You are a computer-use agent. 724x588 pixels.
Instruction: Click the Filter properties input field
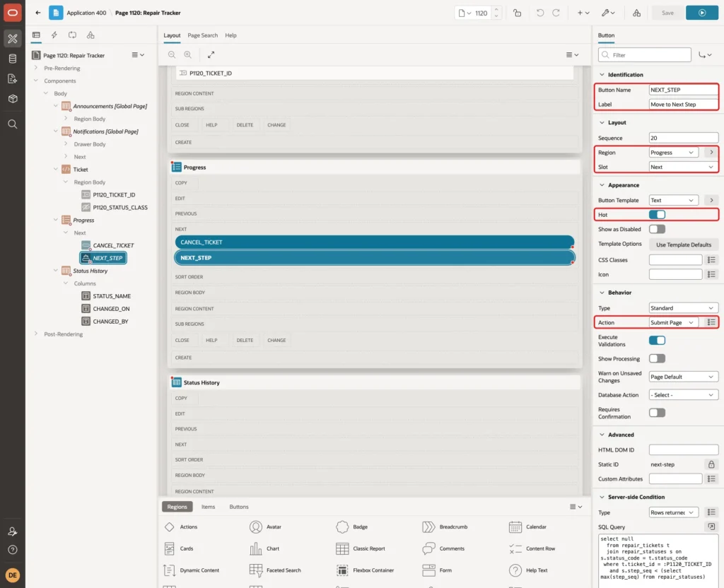click(645, 55)
